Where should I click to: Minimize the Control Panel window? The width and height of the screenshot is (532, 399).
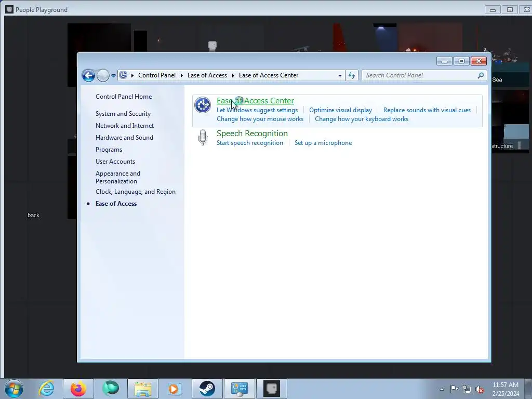click(444, 61)
